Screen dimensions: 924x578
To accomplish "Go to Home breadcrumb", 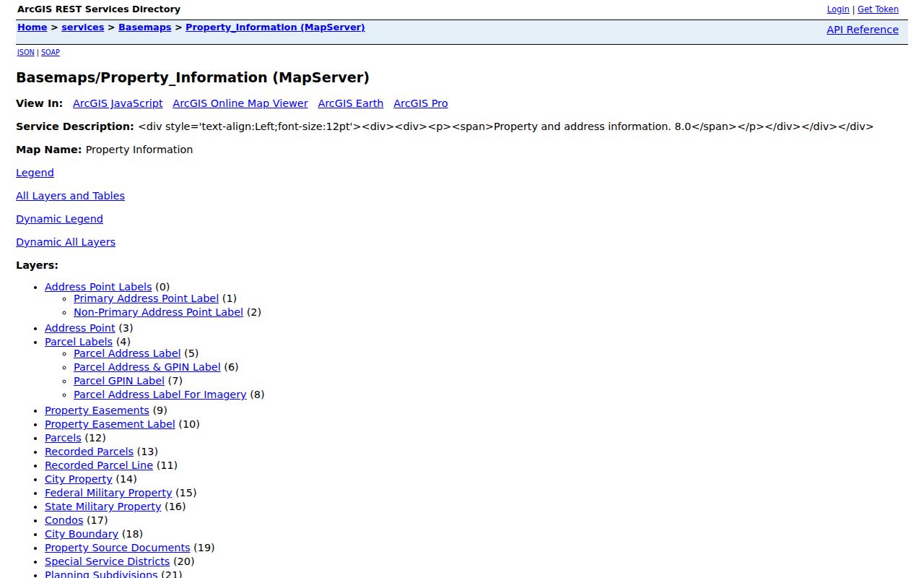I will click(32, 27).
